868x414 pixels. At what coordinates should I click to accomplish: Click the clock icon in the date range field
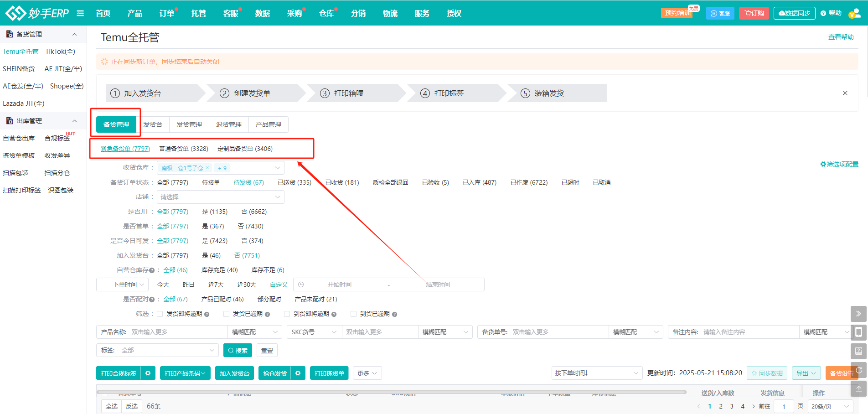301,285
